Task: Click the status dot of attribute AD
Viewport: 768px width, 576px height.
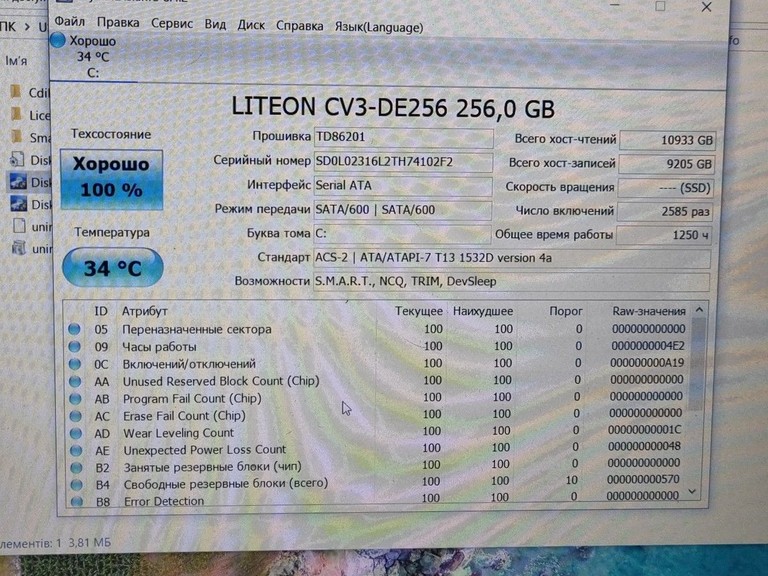Action: point(76,433)
